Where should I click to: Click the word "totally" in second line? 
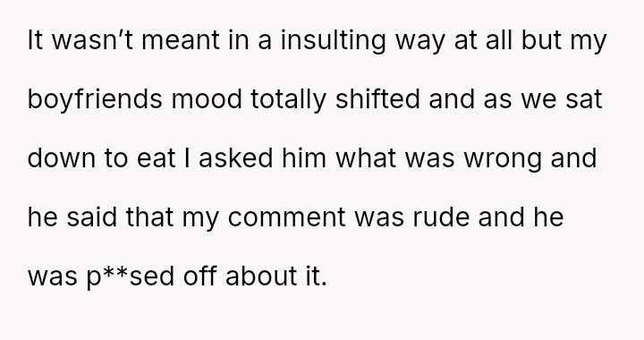coord(288,100)
